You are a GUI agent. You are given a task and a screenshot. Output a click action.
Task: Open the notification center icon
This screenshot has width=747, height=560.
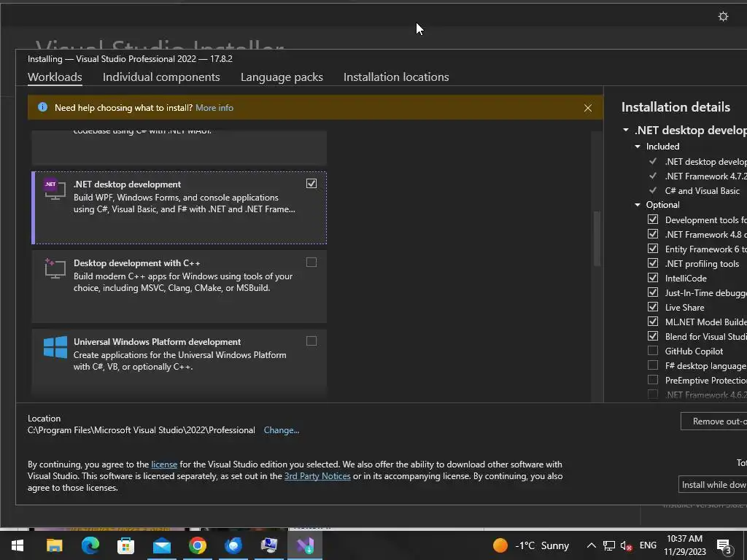pos(724,546)
